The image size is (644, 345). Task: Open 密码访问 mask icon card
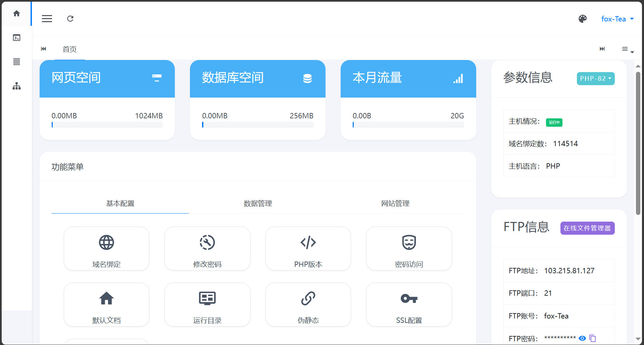(409, 248)
